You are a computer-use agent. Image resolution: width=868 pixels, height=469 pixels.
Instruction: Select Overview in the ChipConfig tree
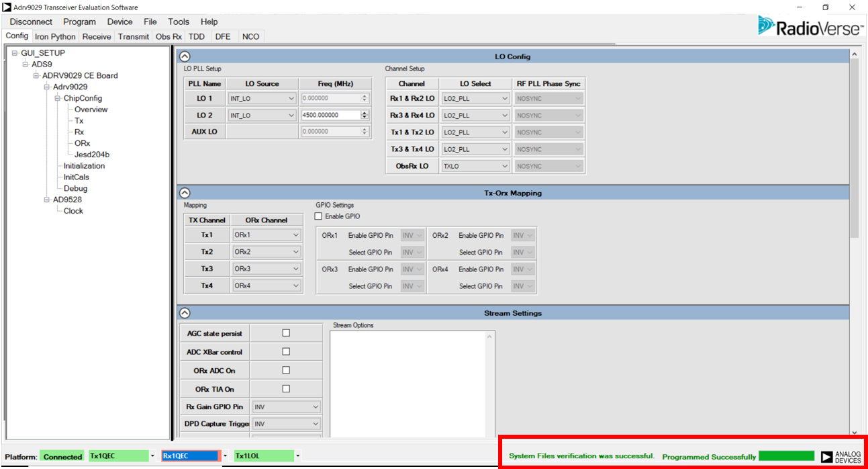[91, 110]
